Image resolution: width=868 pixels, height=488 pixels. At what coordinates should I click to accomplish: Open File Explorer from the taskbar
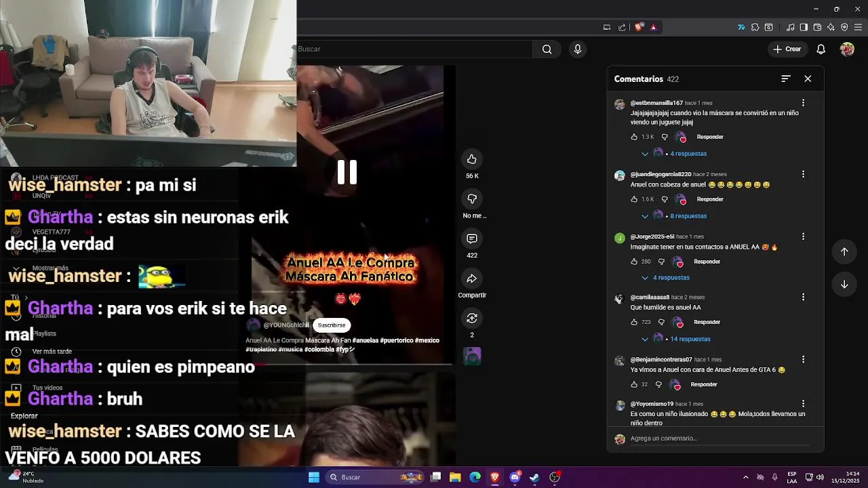(x=455, y=477)
